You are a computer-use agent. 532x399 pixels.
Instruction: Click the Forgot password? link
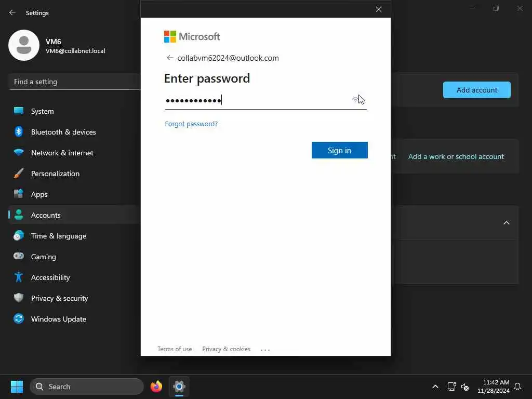[191, 124]
